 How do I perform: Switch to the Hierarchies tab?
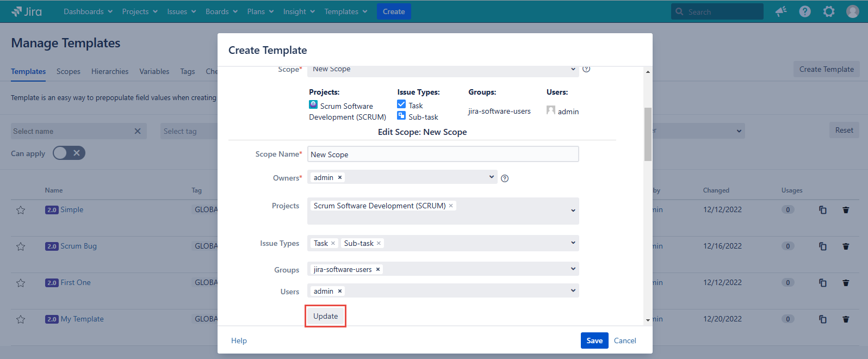(110, 71)
